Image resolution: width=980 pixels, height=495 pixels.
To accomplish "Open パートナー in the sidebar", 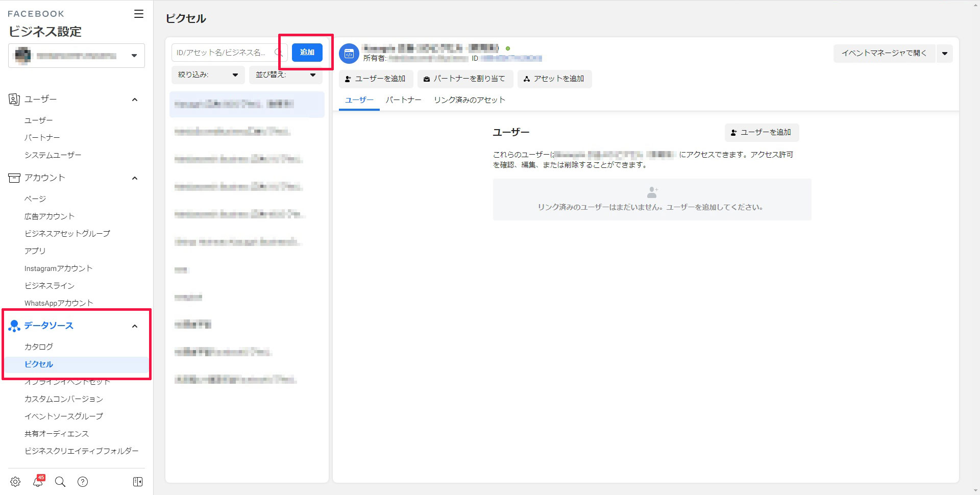I will pos(42,138).
